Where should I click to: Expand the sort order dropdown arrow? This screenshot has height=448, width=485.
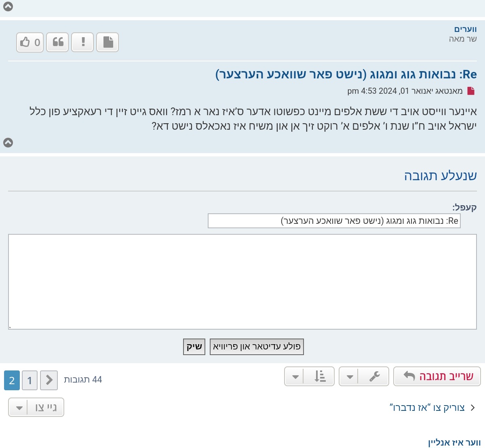point(295,376)
